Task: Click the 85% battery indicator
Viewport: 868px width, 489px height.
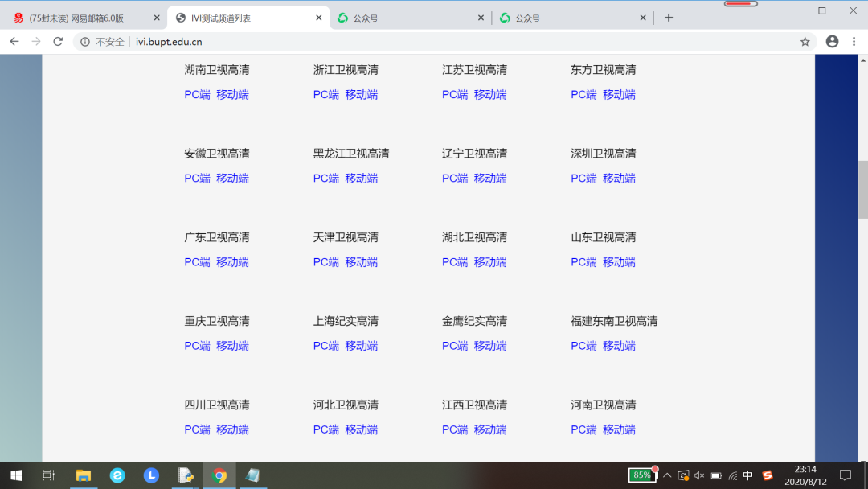Action: (642, 475)
